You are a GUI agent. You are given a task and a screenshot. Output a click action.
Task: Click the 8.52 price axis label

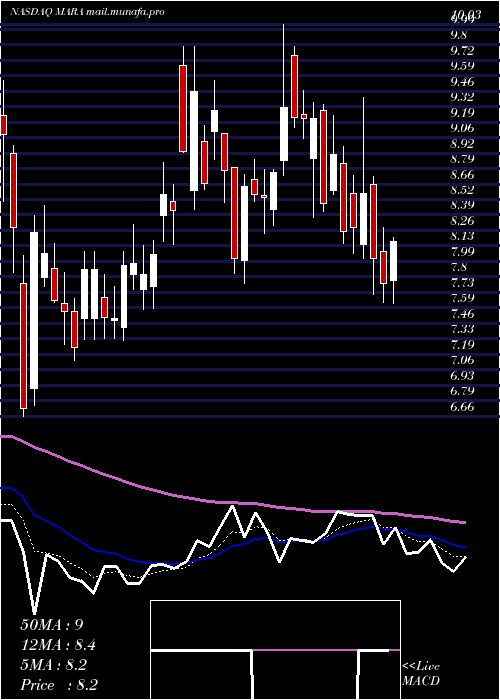(x=462, y=190)
